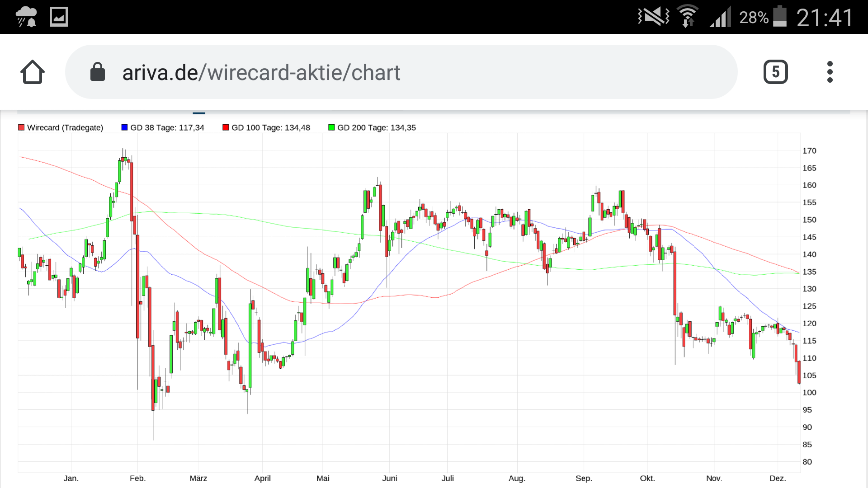The height and width of the screenshot is (488, 868).
Task: Tap the Wi-Fi status icon
Action: pos(687,17)
